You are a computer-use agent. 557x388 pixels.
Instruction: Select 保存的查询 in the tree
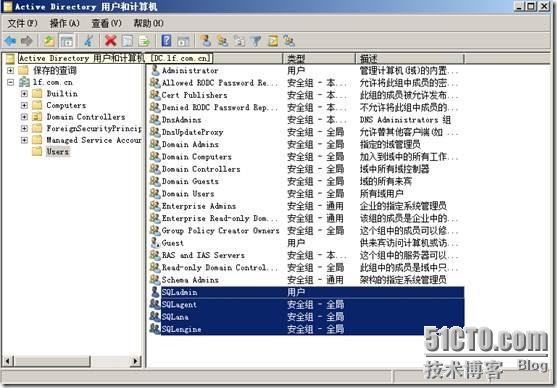coord(55,70)
